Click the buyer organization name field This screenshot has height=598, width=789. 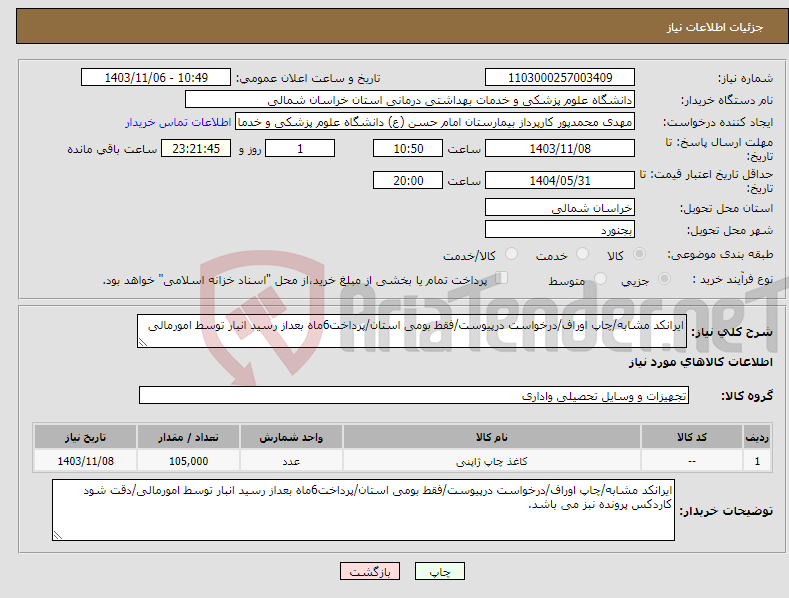pos(410,100)
